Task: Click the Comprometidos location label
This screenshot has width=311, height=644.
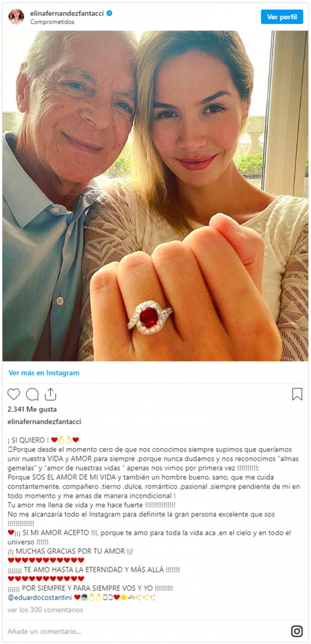Action: [x=52, y=22]
